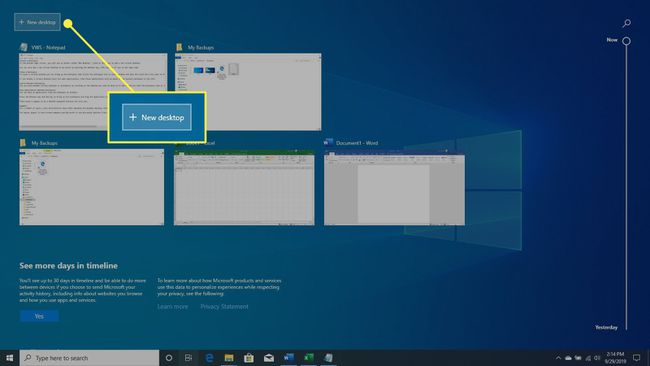Click the Notepad icon beside VWS - Notepad title
This screenshot has width=650, height=366.
[24, 47]
